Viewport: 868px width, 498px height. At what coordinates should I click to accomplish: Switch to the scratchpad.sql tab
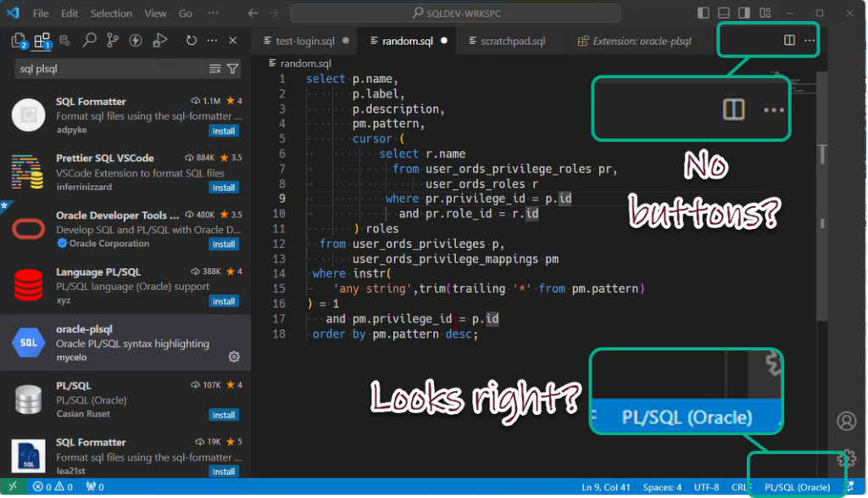[x=513, y=41]
